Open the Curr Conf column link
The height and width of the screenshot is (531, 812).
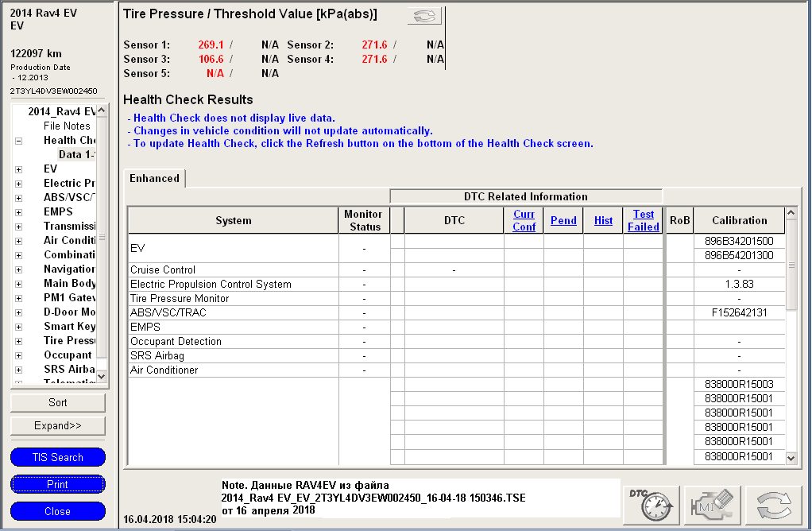pos(524,220)
